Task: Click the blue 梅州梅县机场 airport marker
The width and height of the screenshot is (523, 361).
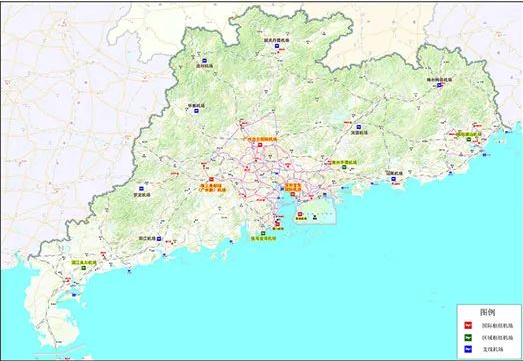Action: (x=440, y=85)
